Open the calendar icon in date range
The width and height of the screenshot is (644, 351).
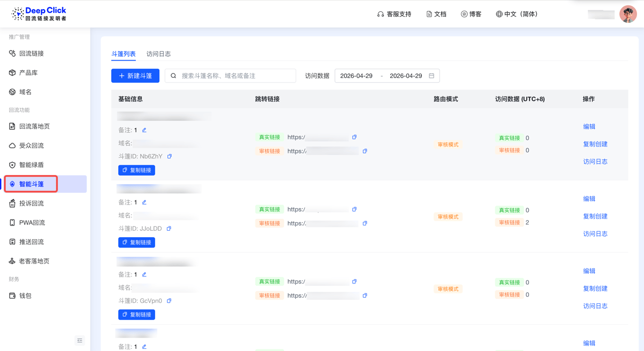pos(431,76)
